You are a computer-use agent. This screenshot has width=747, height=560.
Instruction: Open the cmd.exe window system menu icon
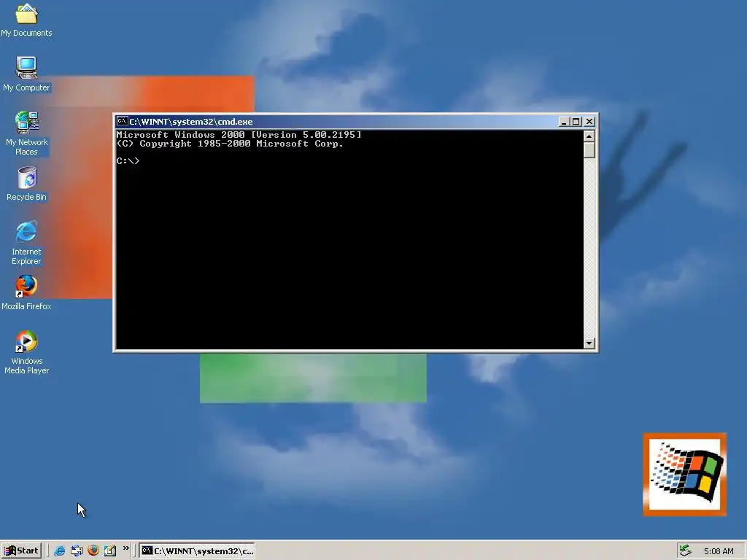click(x=123, y=122)
